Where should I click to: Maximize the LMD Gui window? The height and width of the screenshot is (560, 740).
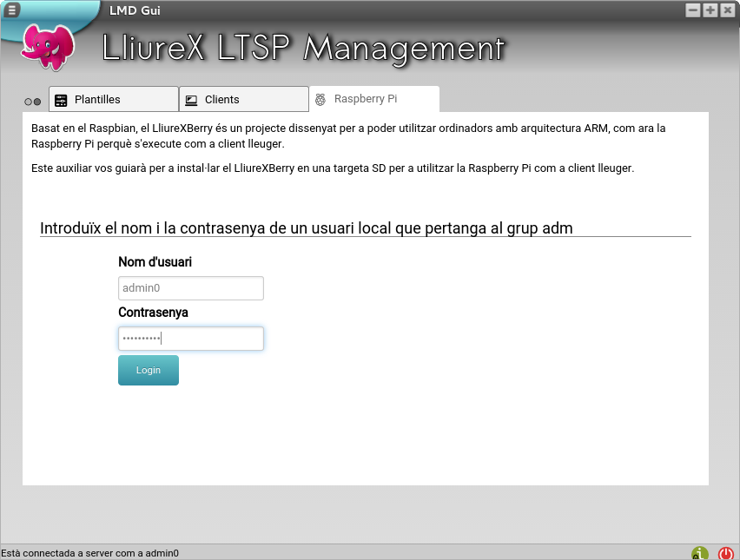(710, 10)
